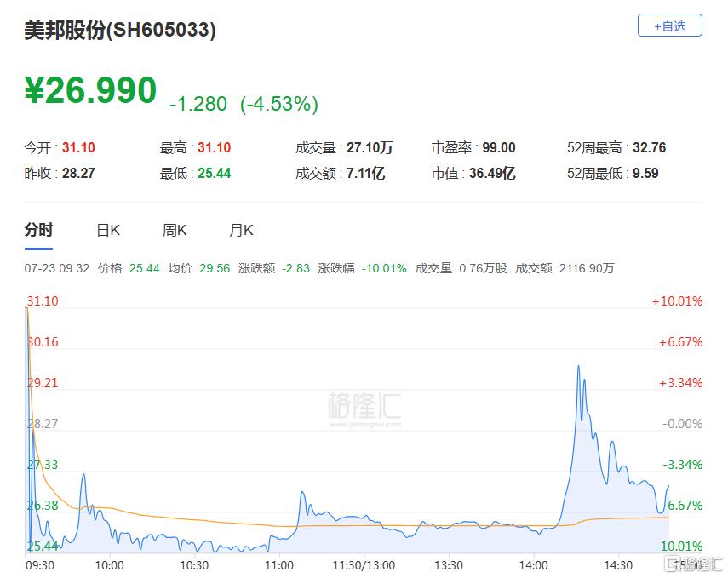Open the 月K monthly chart tab
728x578 pixels.
[x=241, y=230]
